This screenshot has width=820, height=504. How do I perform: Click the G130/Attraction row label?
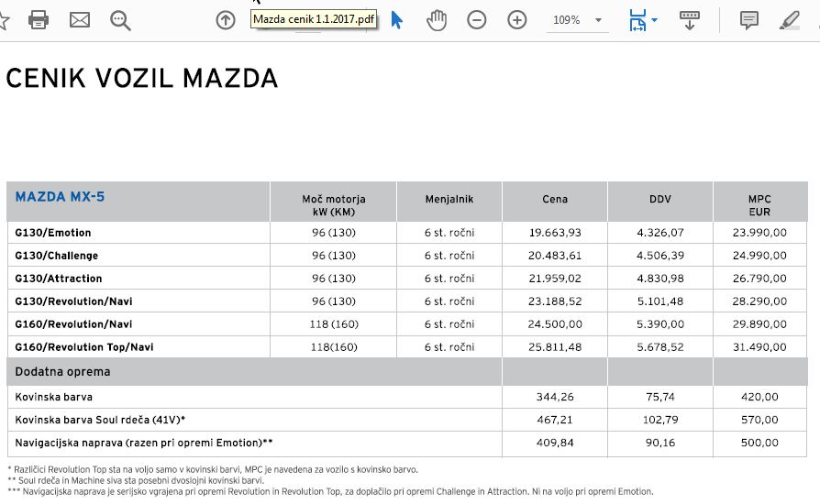(x=59, y=279)
